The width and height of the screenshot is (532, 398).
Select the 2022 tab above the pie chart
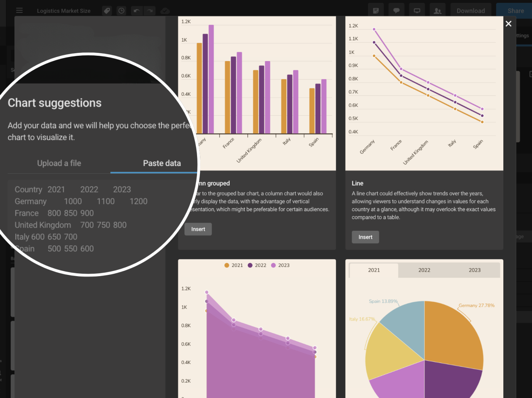click(424, 270)
